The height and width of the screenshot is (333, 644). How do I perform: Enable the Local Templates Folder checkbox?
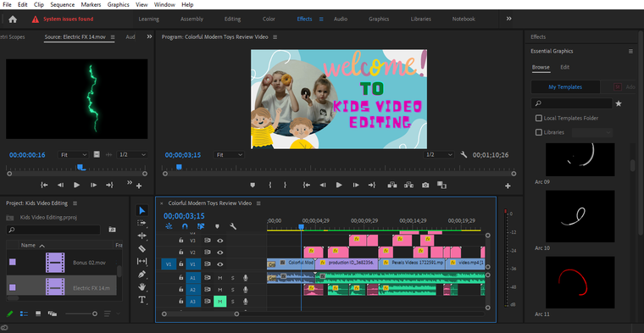pos(538,119)
